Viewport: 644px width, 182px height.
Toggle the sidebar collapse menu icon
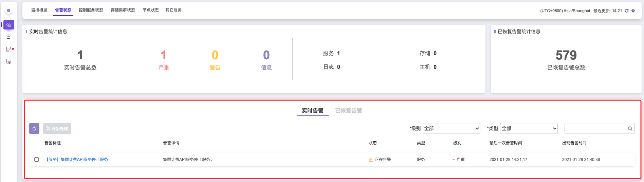[x=8, y=11]
